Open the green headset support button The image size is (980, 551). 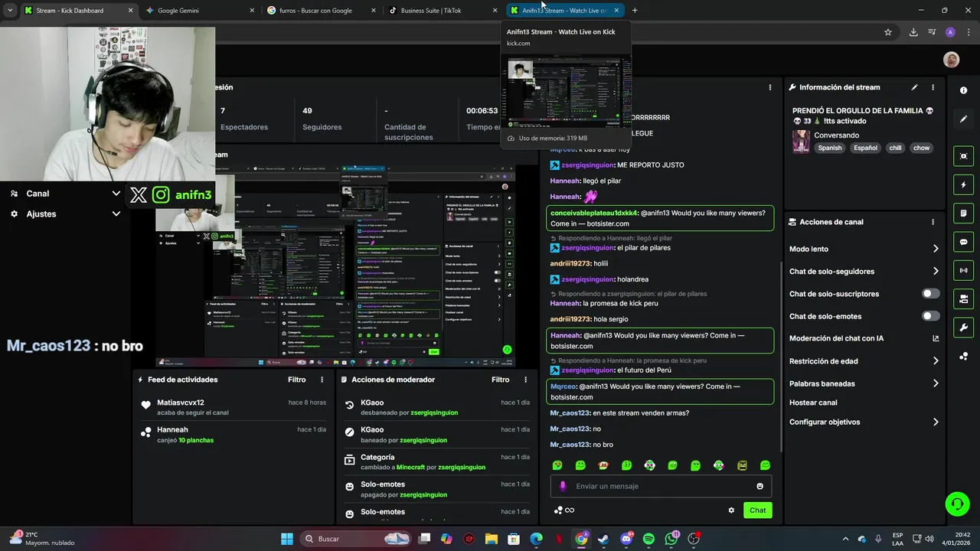coord(957,504)
